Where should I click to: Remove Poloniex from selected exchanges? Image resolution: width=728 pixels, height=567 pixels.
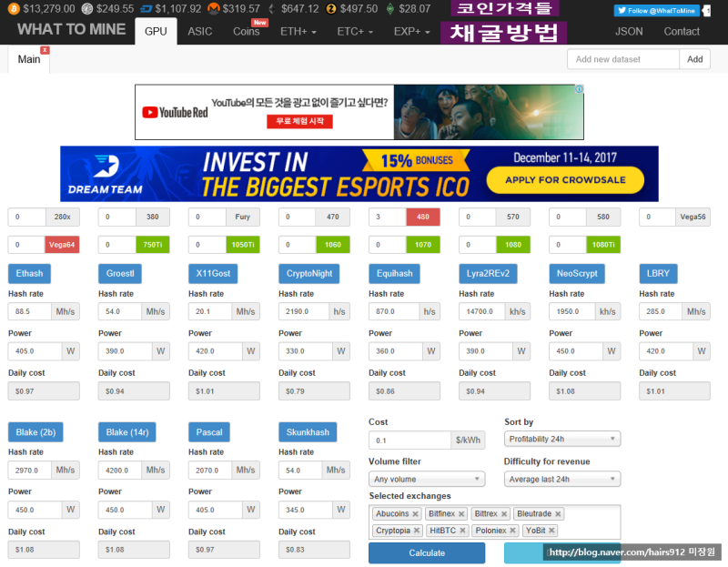coord(512,531)
